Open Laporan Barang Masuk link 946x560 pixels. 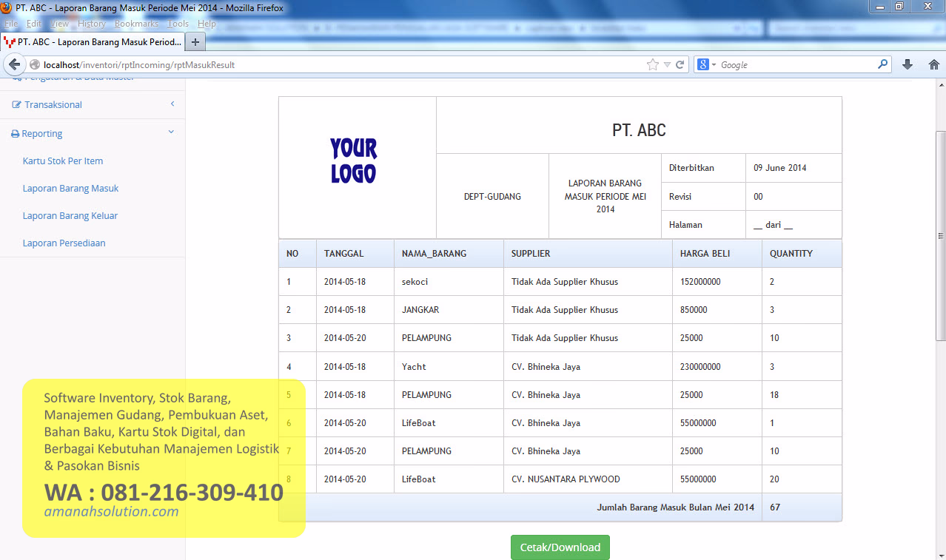click(71, 189)
